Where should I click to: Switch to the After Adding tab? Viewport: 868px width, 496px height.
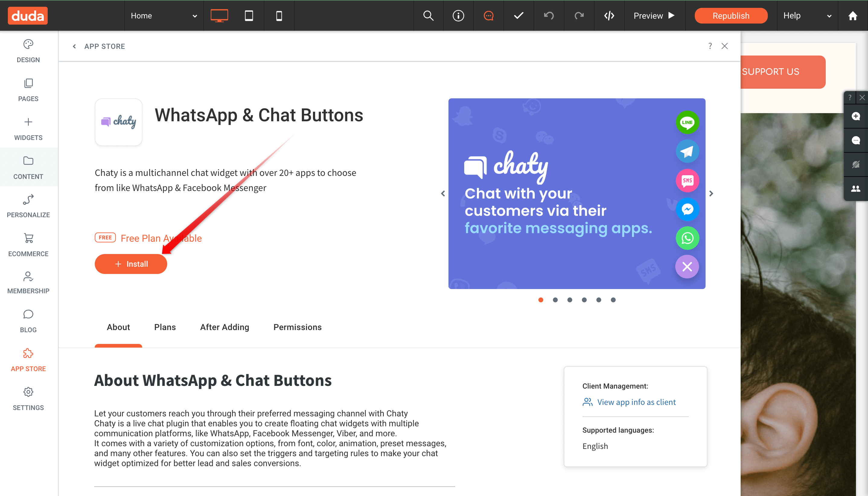pos(225,327)
